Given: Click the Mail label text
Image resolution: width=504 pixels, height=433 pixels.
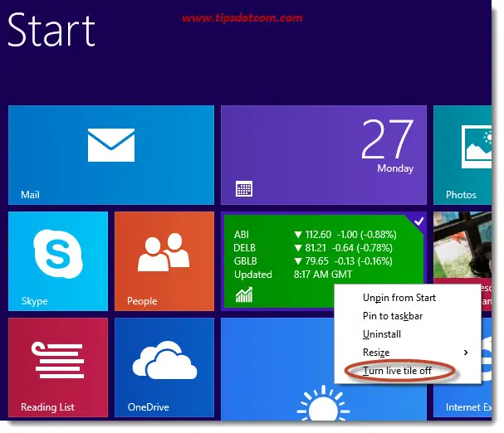Looking at the screenshot, I should click(30, 195).
